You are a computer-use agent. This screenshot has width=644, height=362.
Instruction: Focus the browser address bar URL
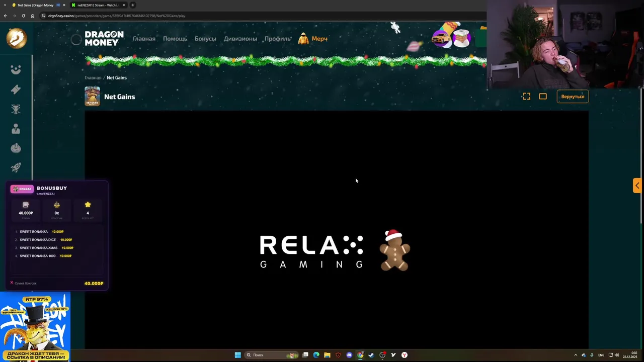tap(117, 16)
